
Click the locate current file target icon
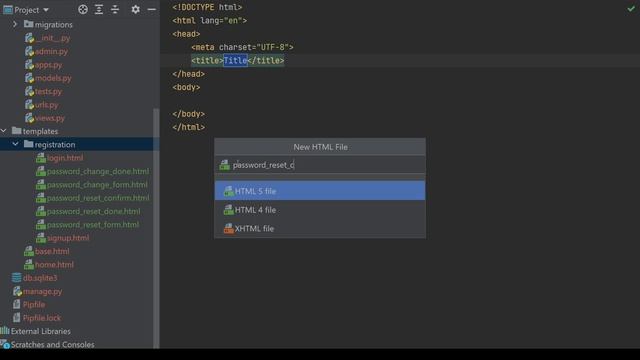(83, 9)
